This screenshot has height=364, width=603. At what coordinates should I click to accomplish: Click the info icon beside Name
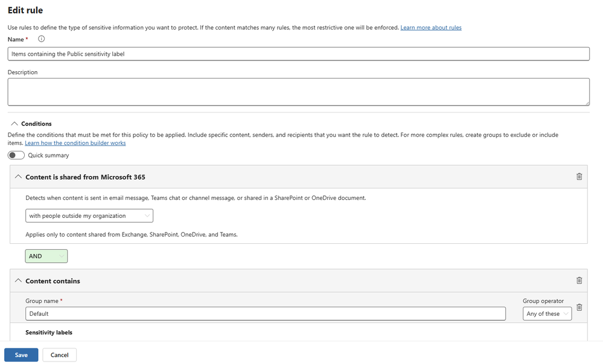[42, 39]
